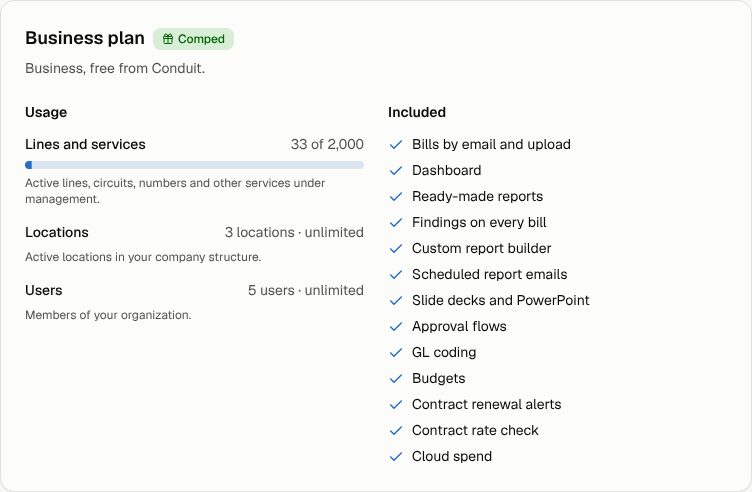The image size is (752, 492).
Task: Click the 'Dashboard' feature text
Action: coord(446,170)
